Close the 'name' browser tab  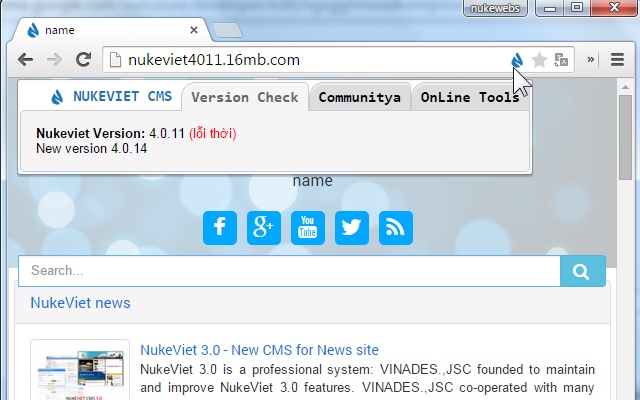(194, 30)
